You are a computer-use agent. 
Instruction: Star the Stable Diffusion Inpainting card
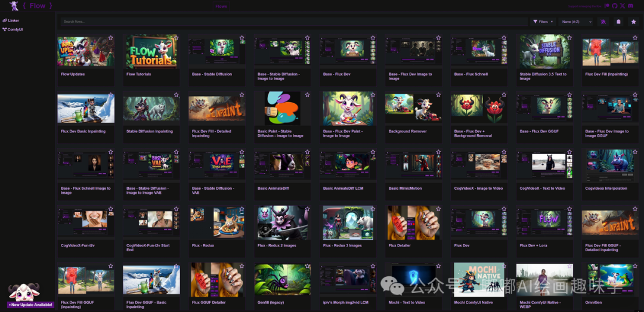pyautogui.click(x=176, y=94)
